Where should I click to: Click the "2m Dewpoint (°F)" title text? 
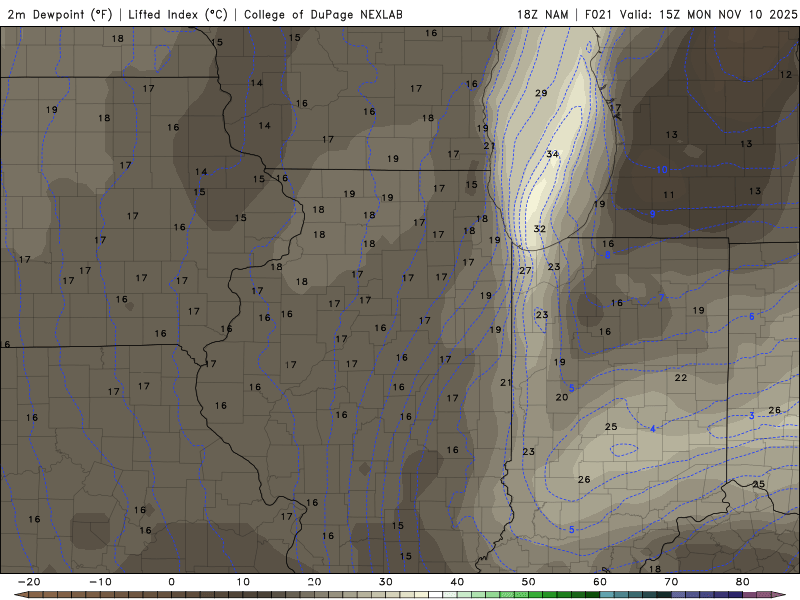(60, 14)
